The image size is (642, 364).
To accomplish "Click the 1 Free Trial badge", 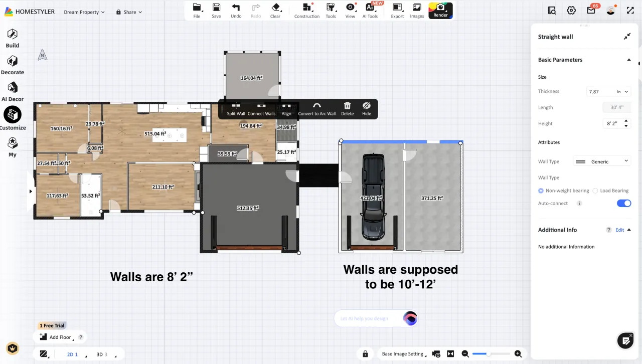I will 52,325.
